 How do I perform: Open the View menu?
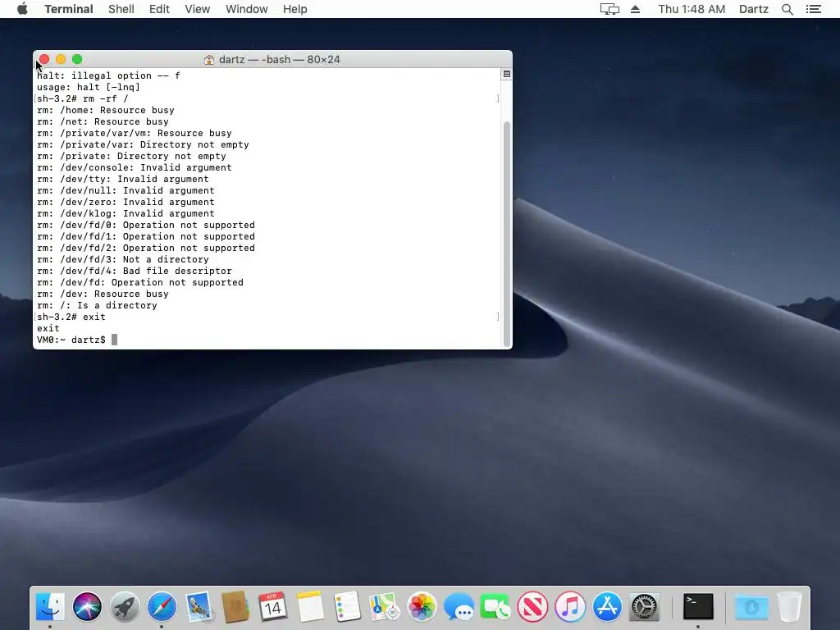point(197,9)
